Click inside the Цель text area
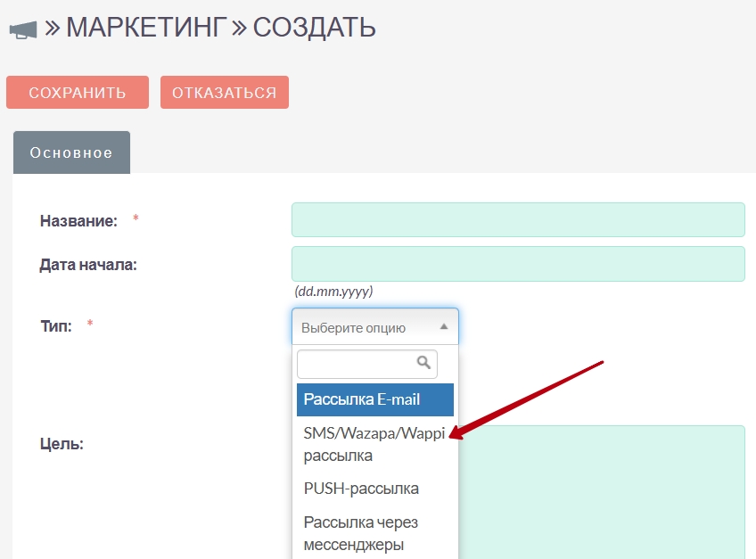The image size is (756, 559). coord(606,490)
